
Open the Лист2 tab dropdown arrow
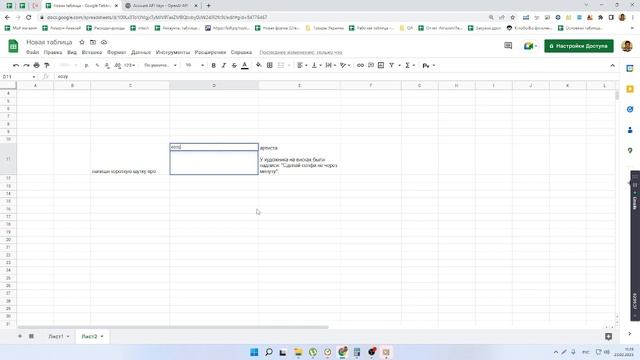click(x=102, y=336)
